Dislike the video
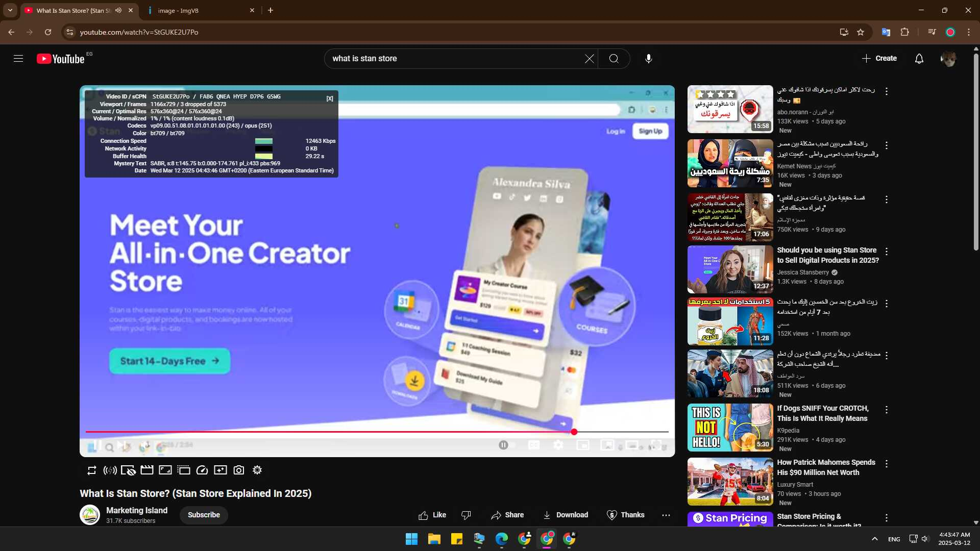Viewport: 980px width, 551px height. pos(466,515)
